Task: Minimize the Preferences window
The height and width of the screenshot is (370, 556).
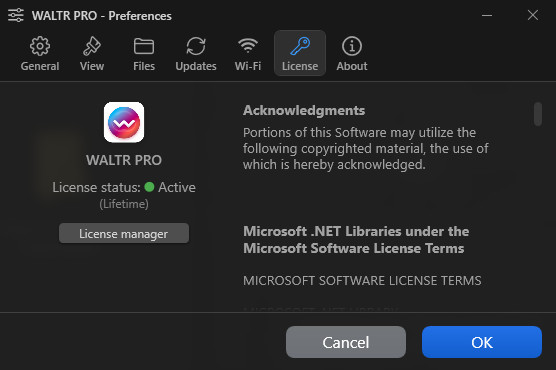Action: (487, 15)
